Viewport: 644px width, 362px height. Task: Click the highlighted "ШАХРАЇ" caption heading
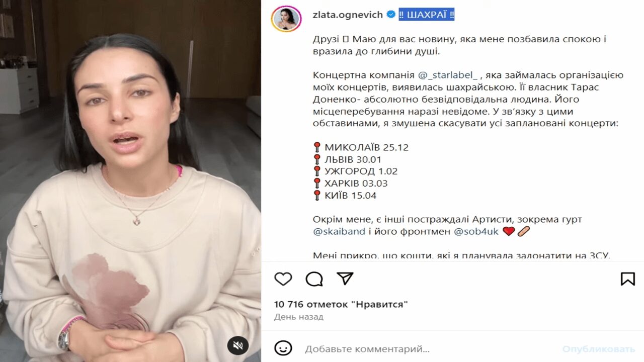427,15
